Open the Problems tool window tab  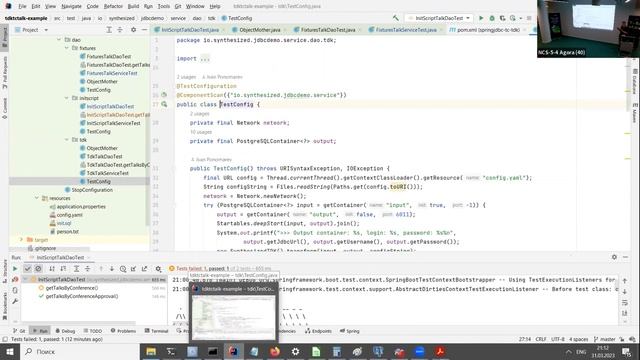coord(123,331)
